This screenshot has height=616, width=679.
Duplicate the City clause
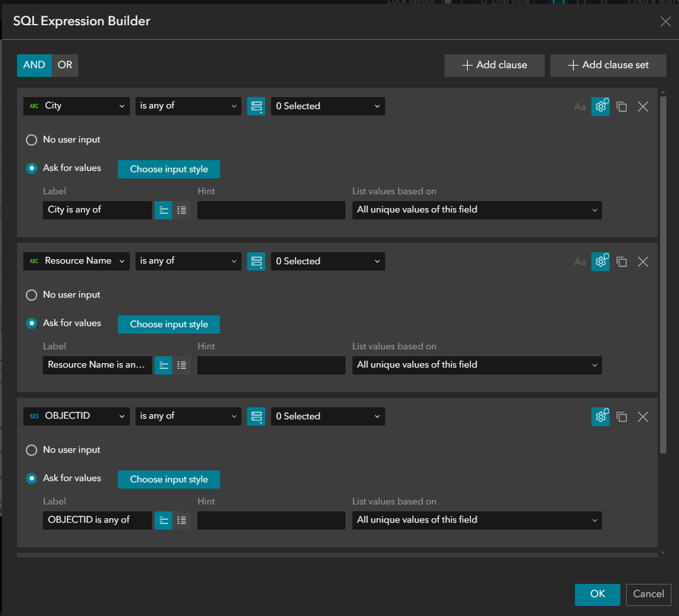(622, 107)
